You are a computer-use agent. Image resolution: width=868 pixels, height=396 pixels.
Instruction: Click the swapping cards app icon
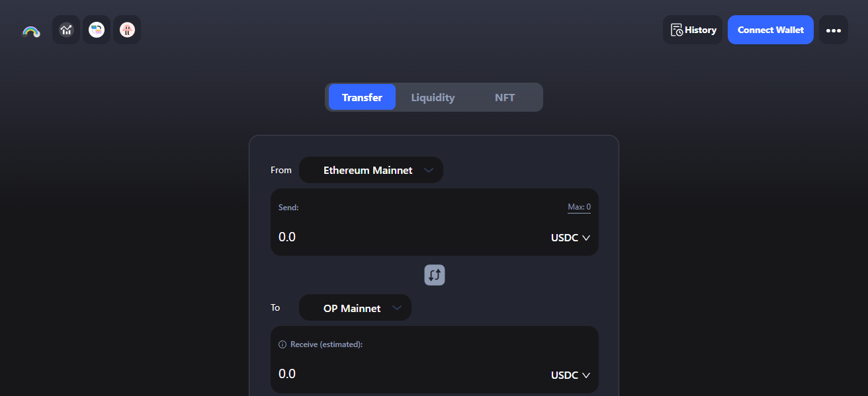pos(97,30)
